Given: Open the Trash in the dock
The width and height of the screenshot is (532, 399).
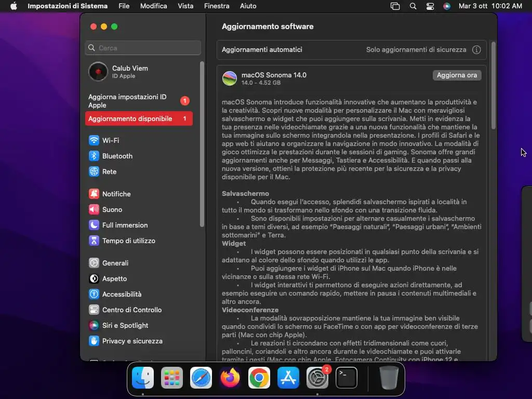Looking at the screenshot, I should coord(389,378).
